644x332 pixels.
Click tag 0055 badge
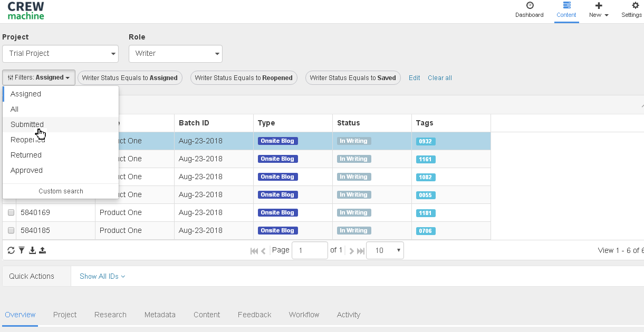(426, 195)
